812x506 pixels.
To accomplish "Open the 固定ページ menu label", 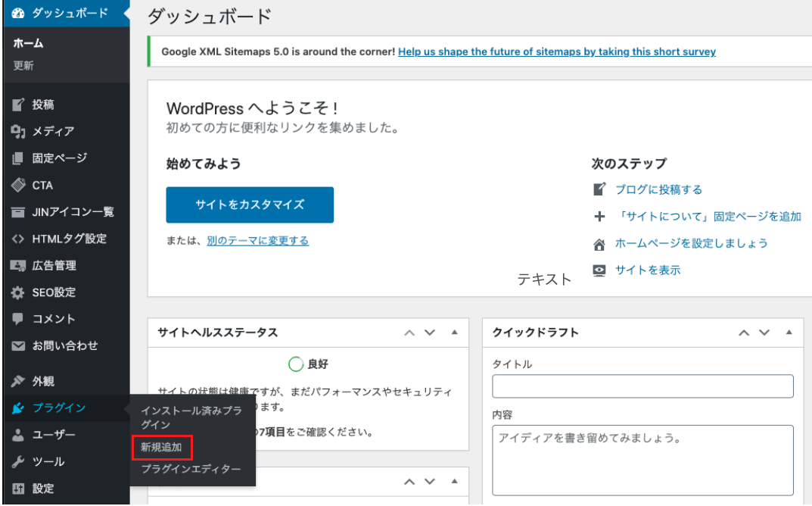I will click(60, 158).
